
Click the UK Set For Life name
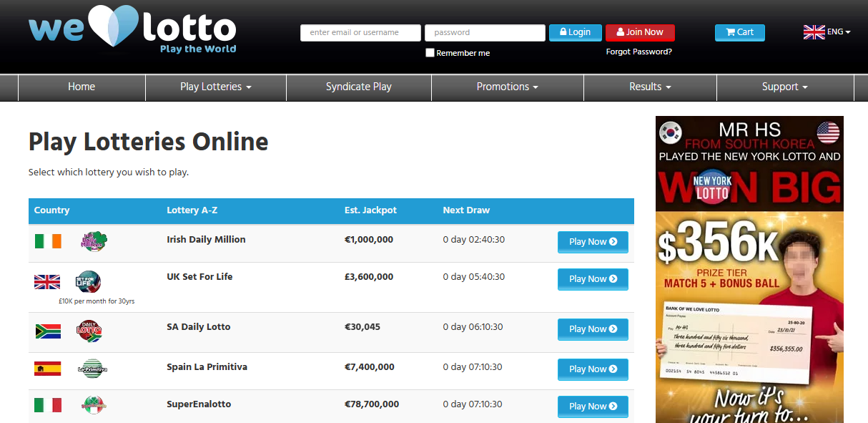(199, 277)
